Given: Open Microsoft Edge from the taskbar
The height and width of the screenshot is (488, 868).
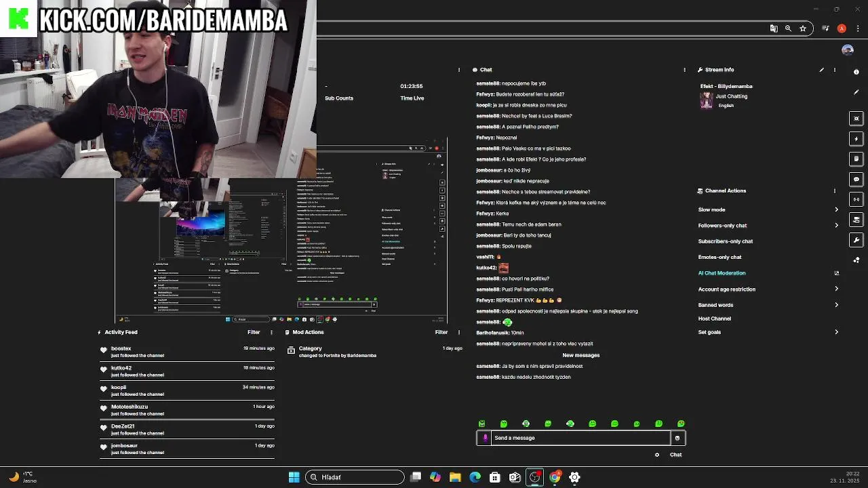Looking at the screenshot, I should [475, 477].
